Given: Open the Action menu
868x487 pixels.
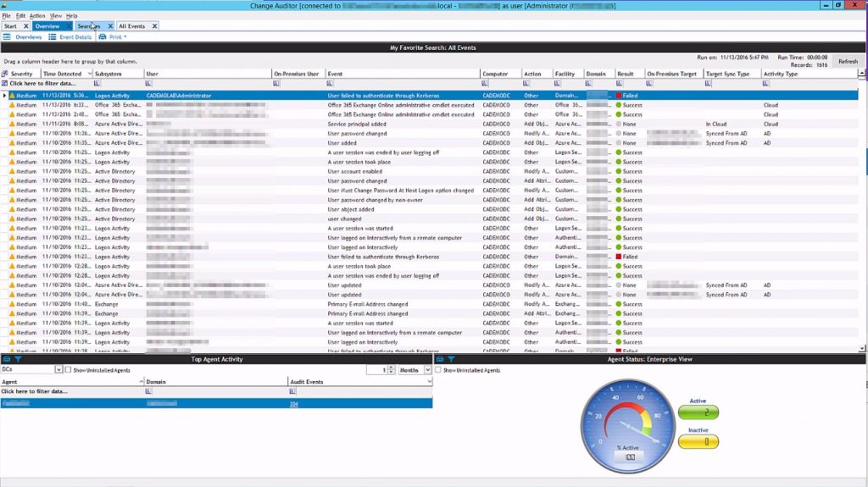Looking at the screenshot, I should [x=37, y=16].
